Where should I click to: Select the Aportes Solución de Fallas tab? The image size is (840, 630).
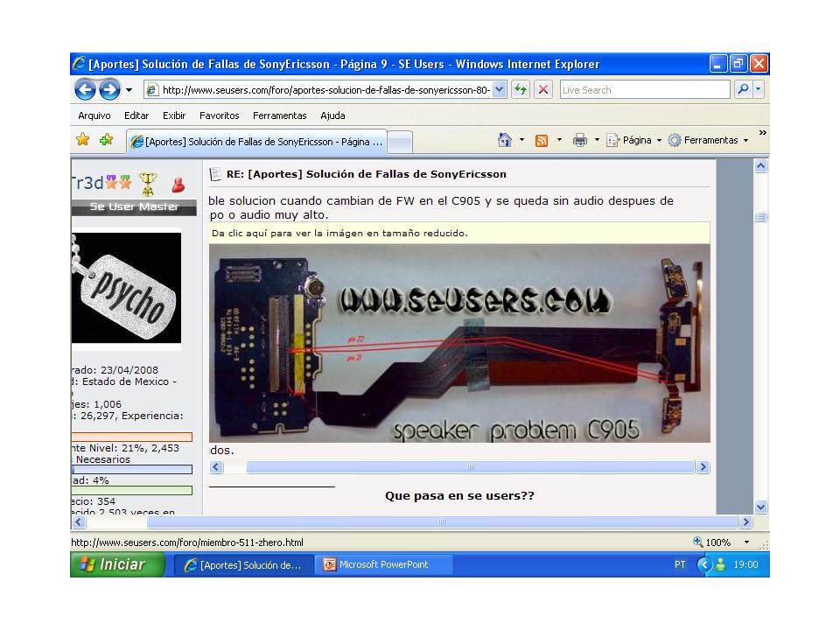[256, 142]
